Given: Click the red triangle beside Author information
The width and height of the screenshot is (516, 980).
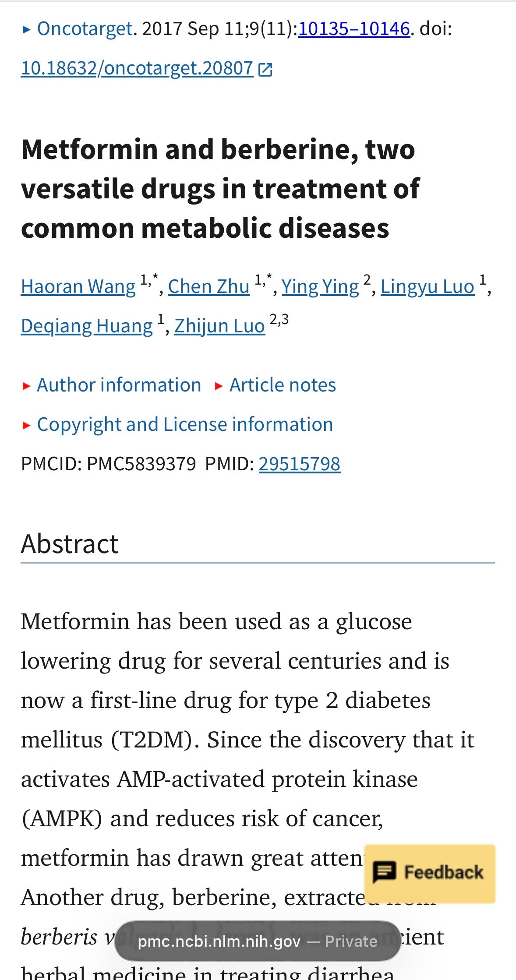Looking at the screenshot, I should point(26,386).
